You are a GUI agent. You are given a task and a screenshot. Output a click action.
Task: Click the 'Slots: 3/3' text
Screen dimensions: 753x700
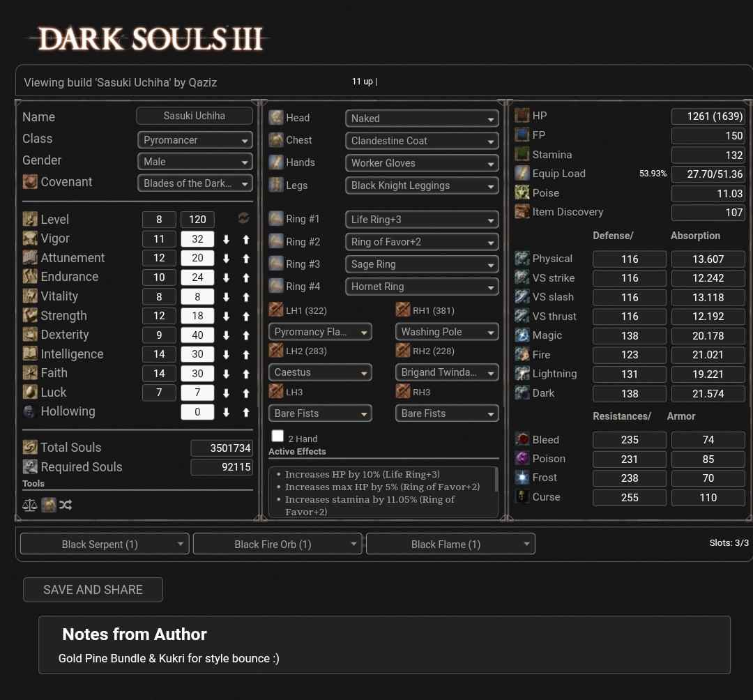point(729,543)
